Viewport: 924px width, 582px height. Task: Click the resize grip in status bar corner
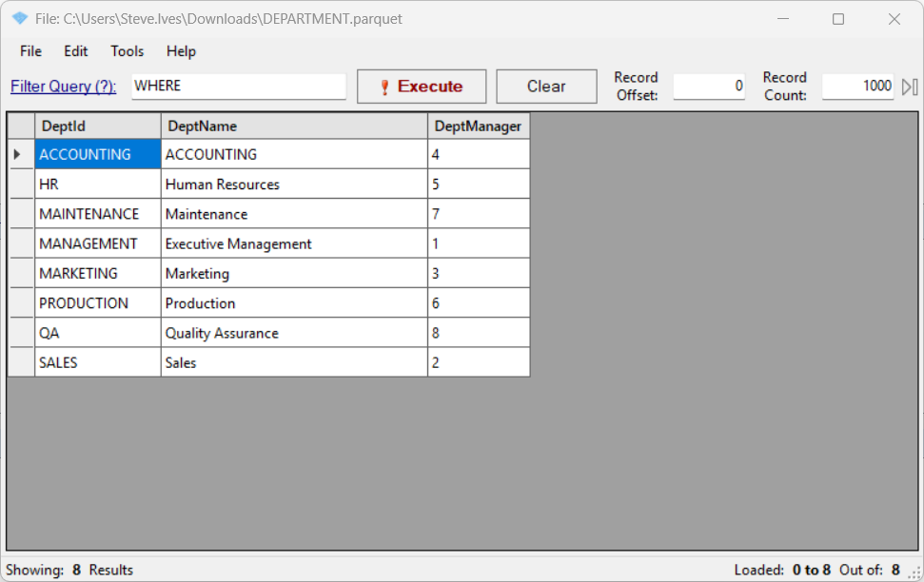click(914, 572)
